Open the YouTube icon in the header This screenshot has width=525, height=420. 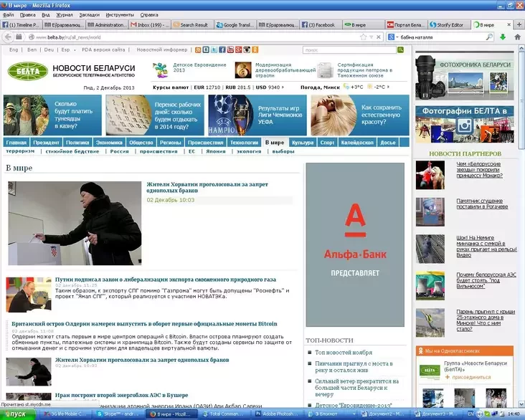point(230,50)
